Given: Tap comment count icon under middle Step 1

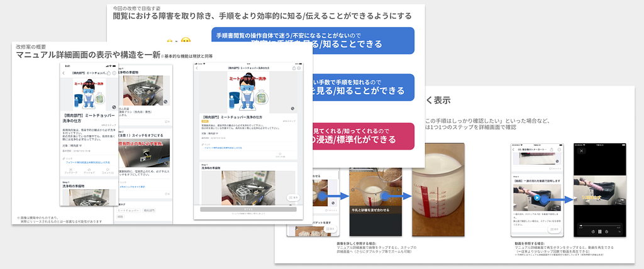Looking at the screenshot, I should pyautogui.click(x=167, y=121).
